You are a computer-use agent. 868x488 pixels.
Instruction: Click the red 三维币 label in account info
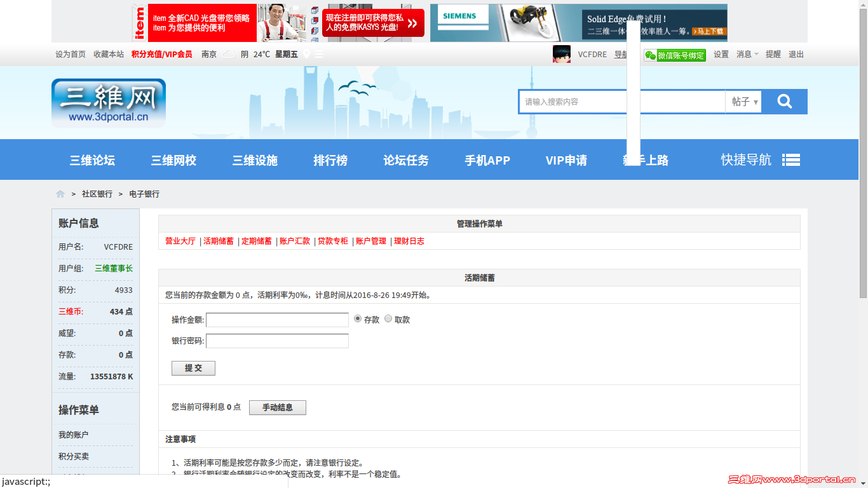71,311
